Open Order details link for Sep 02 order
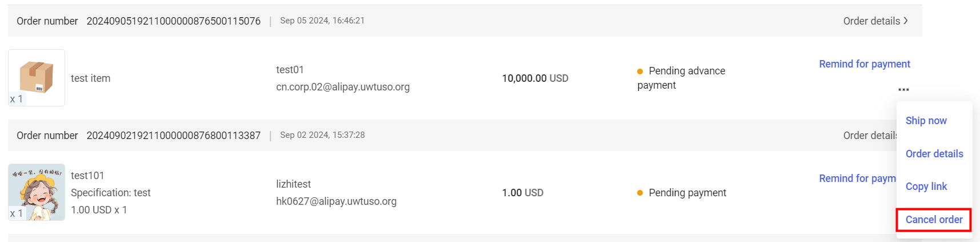Viewport: 980px width, 242px height. tap(869, 136)
